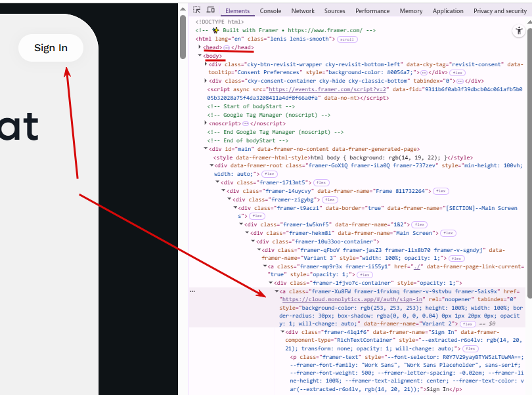Toggle the device toolbar icon
The width and height of the screenshot is (532, 395).
pos(211,10)
